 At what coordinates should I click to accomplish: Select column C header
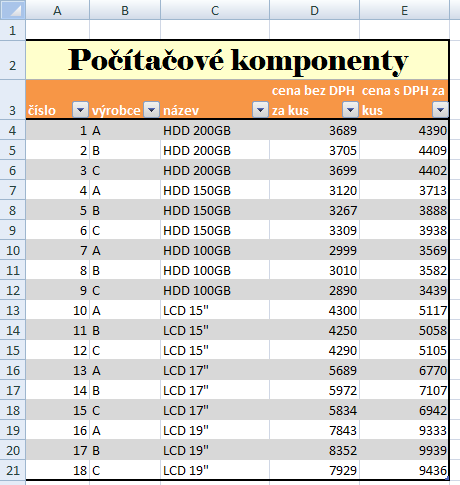(215, 10)
